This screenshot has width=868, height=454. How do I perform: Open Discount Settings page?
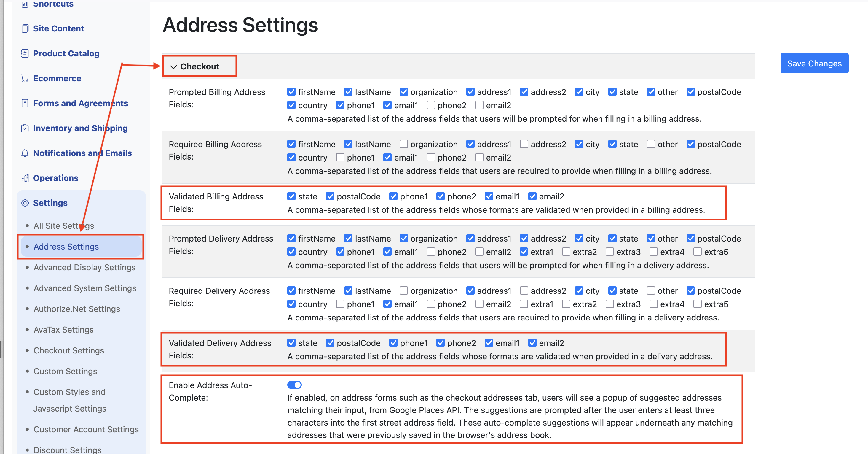click(x=67, y=450)
